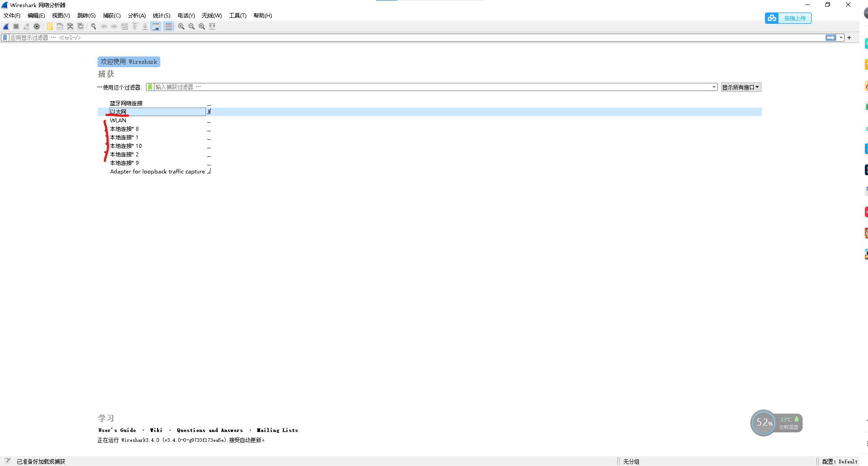
Task: Open the 帮助(H) menu
Action: click(263, 16)
